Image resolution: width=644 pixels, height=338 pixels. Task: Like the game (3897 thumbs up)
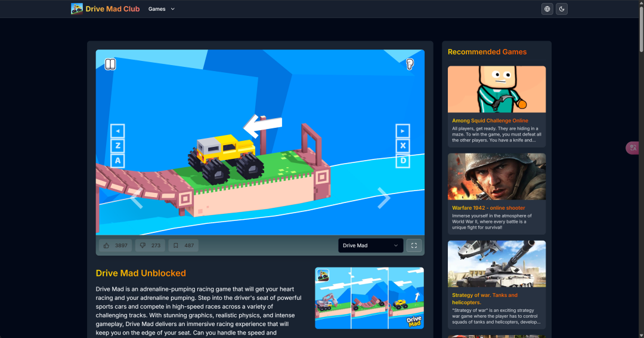(116, 245)
